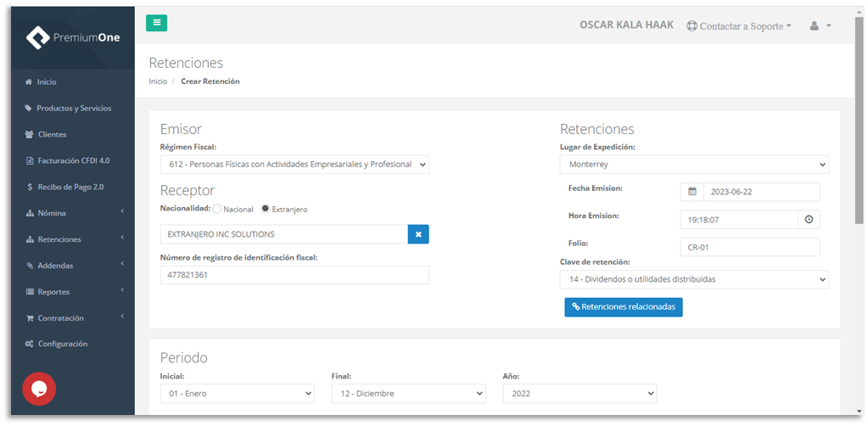868x426 pixels.
Task: Select the Nacional nationality radio button
Action: pyautogui.click(x=217, y=209)
